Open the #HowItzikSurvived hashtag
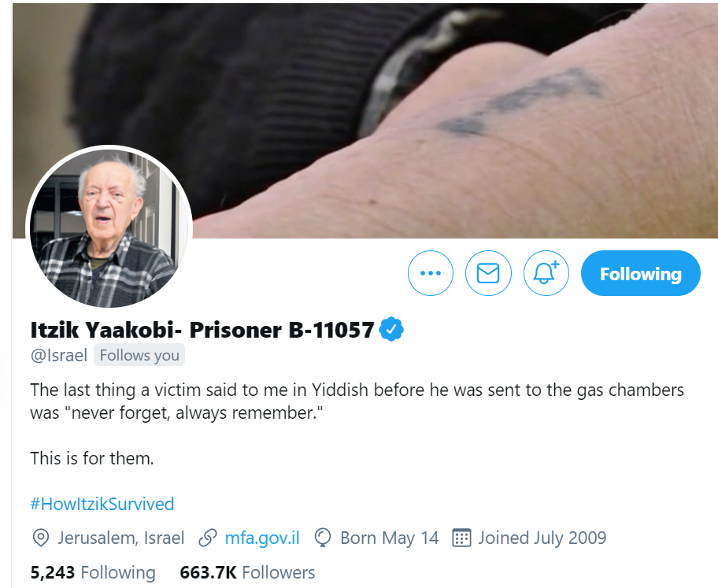Viewport: 718px width, 588px height. pyautogui.click(x=102, y=504)
